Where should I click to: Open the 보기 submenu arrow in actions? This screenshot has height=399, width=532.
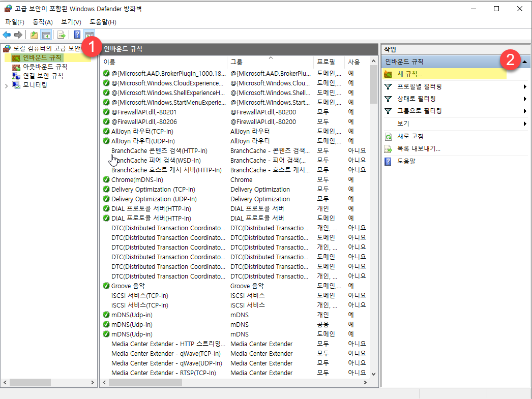click(525, 124)
